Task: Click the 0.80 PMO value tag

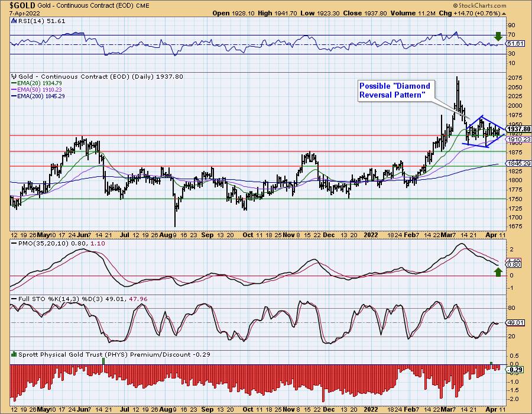Action: (513, 265)
